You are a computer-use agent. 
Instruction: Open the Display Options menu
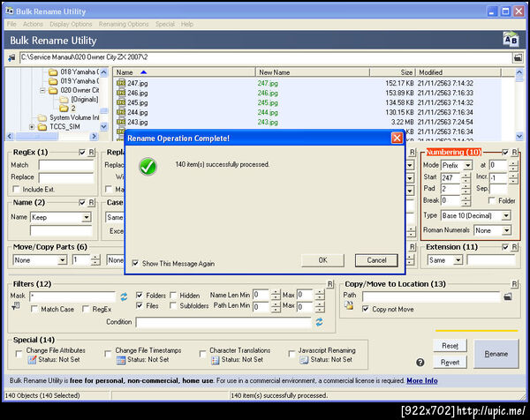pyautogui.click(x=71, y=24)
